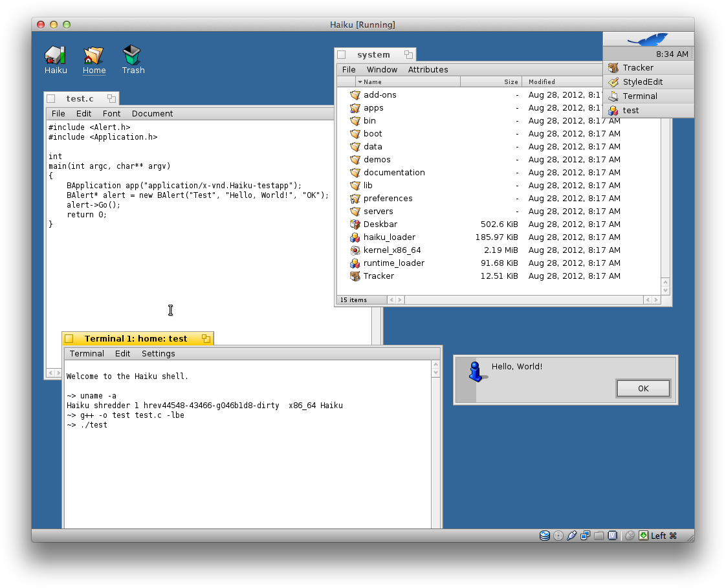This screenshot has width=726, height=588.
Task: Open the Home folder desktop icon
Action: tap(94, 56)
